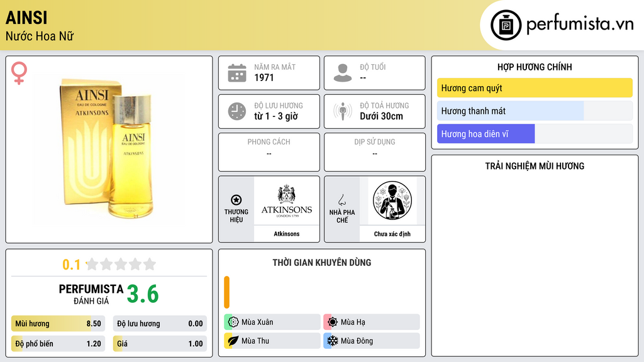The width and height of the screenshot is (644, 362).
Task: Click the sun icon for Mùa Hạ
Action: pyautogui.click(x=332, y=322)
